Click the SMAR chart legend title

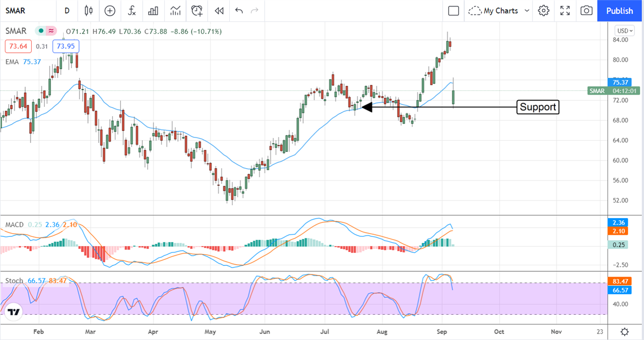point(17,31)
